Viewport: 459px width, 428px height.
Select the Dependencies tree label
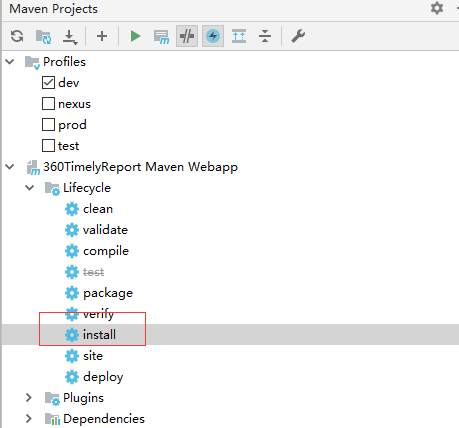tap(104, 419)
